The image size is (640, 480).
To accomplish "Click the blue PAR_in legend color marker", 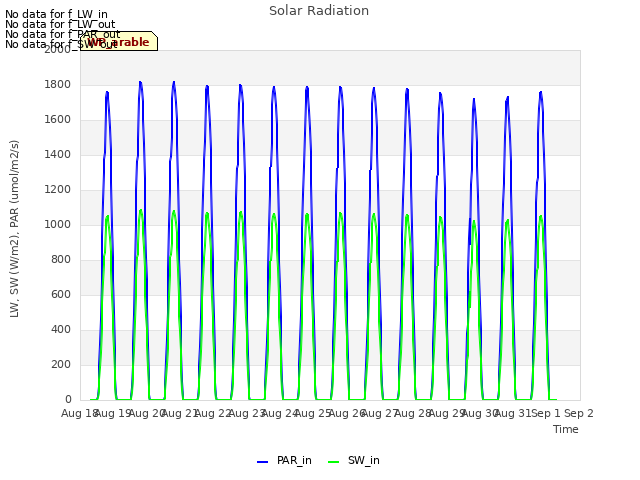I will pyautogui.click(x=262, y=462).
